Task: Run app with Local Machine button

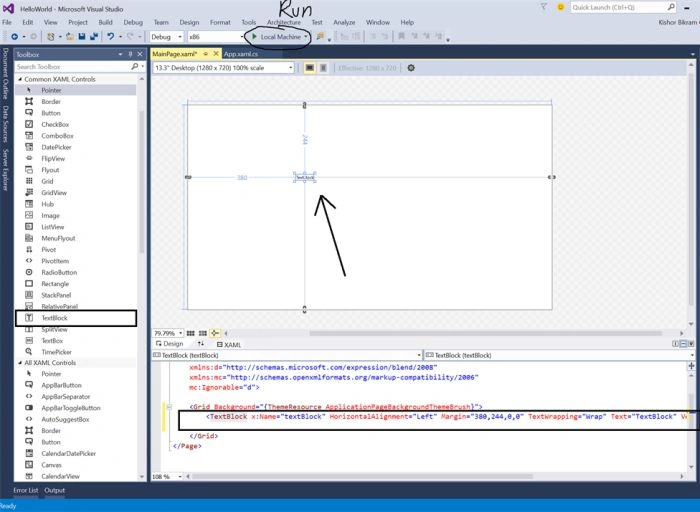Action: pos(276,37)
